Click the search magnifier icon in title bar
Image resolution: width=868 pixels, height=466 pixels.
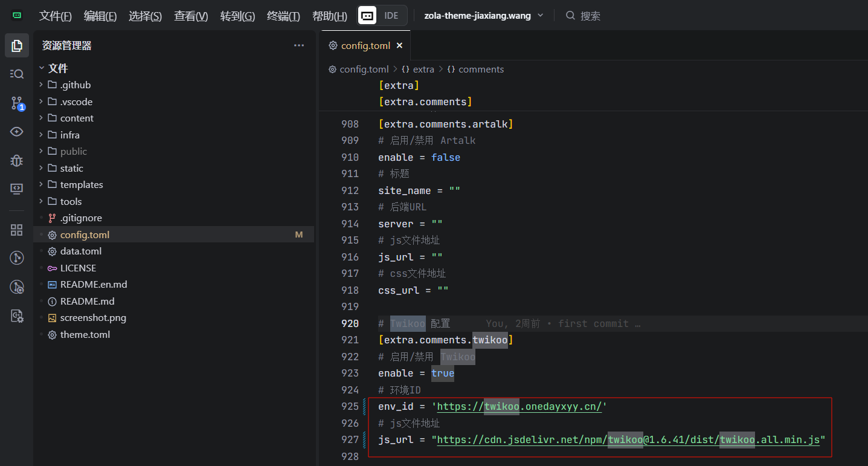(570, 16)
